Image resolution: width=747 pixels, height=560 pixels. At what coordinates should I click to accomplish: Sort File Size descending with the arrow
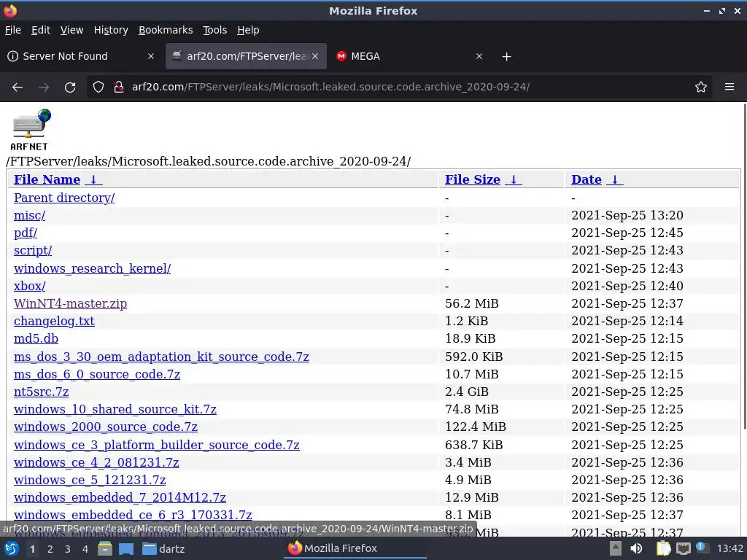[x=514, y=179]
